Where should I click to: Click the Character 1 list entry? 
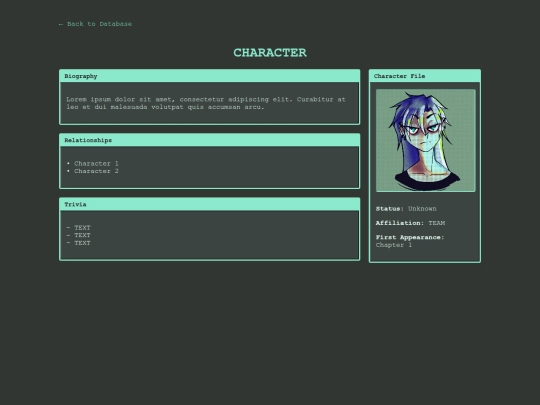(96, 164)
